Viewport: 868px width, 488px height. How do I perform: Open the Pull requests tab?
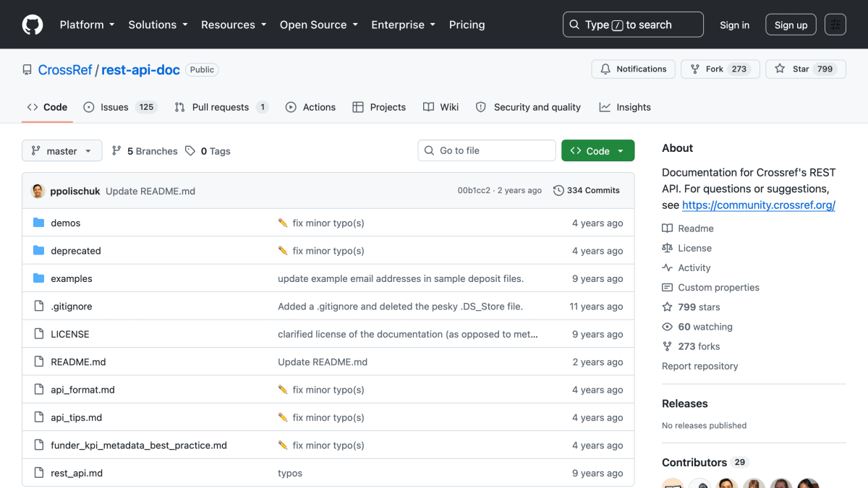pyautogui.click(x=221, y=107)
